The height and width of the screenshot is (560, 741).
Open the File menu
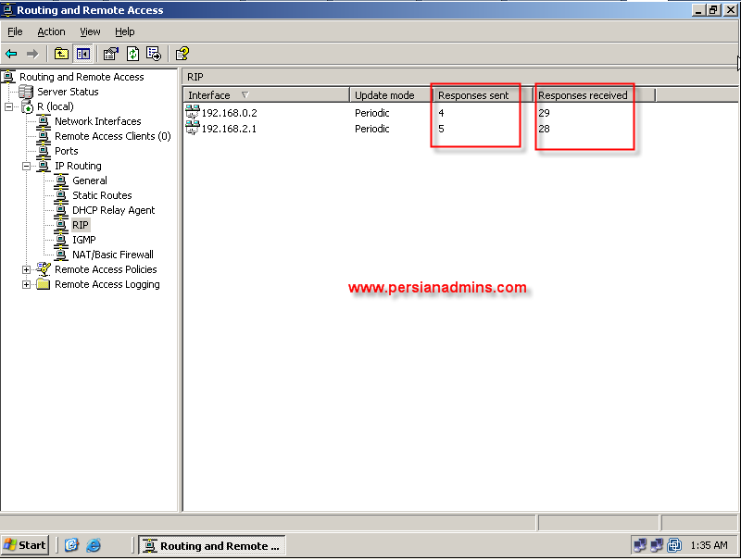coord(15,31)
